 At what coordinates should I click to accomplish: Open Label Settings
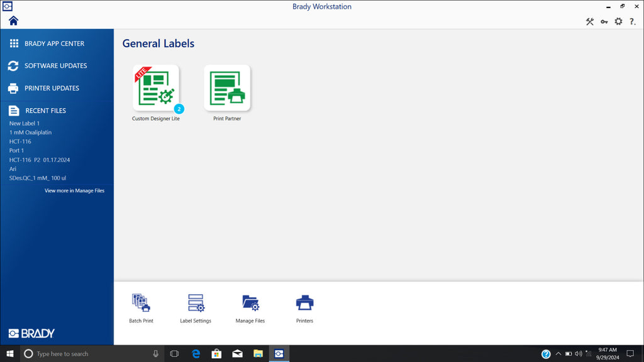pos(196,308)
